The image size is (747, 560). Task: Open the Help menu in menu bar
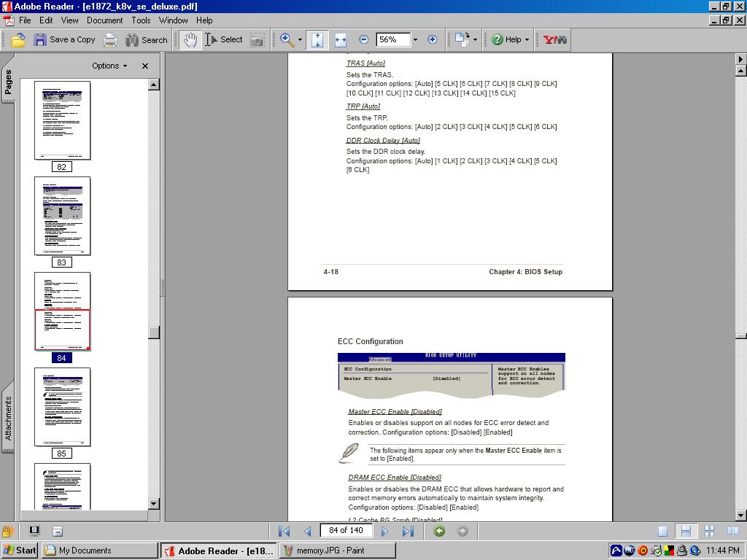204,20
